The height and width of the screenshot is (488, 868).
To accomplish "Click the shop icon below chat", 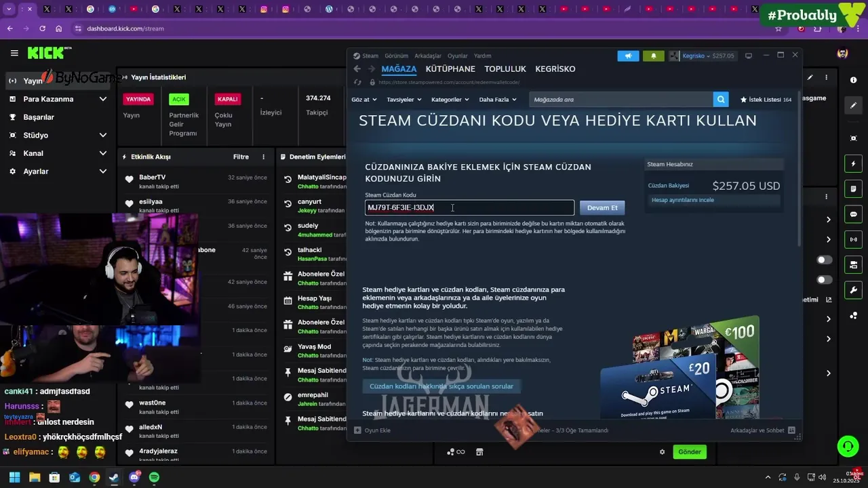I will [x=479, y=452].
